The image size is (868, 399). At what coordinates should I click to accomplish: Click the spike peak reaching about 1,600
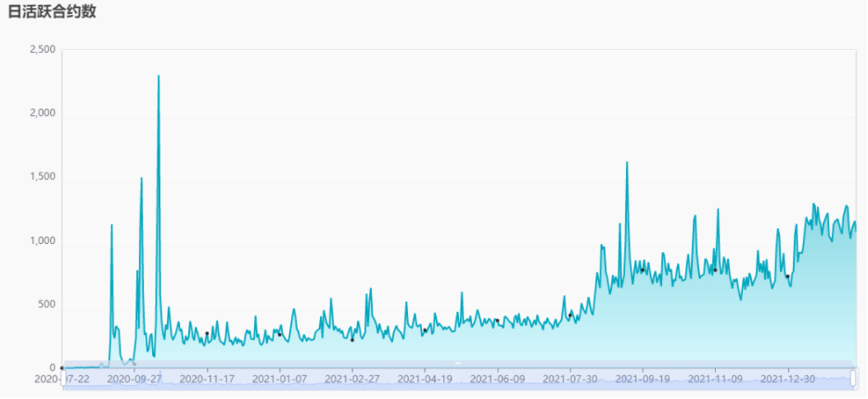click(627, 162)
